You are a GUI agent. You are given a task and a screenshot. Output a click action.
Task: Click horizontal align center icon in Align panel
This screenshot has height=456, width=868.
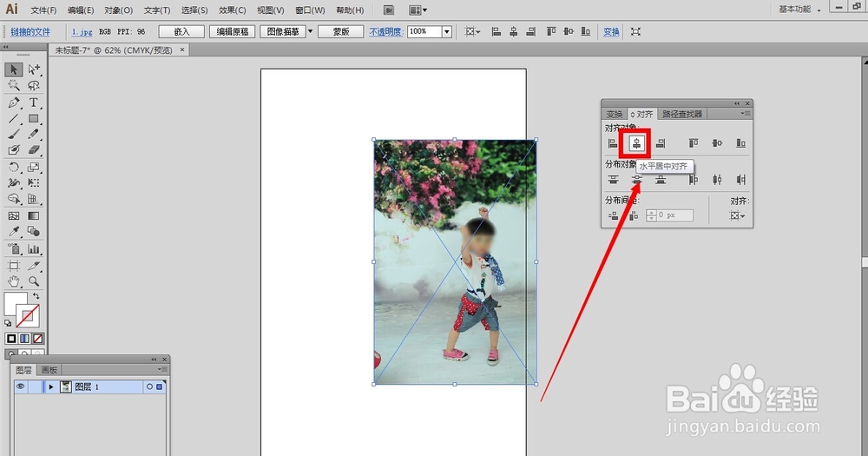click(x=636, y=143)
